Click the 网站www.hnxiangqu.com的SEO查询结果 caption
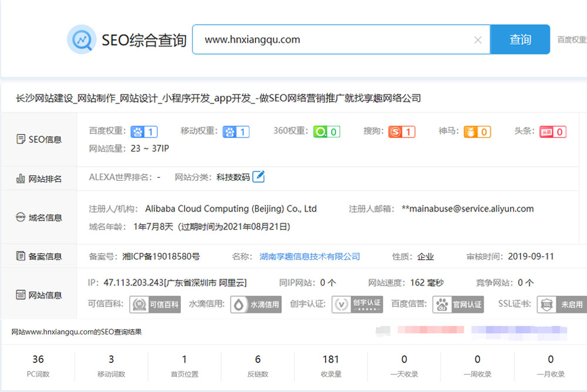 tap(76, 332)
